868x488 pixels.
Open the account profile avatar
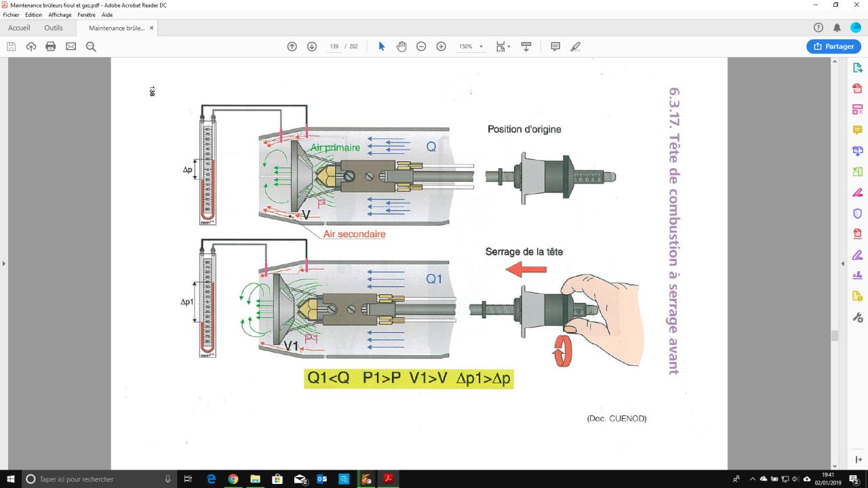pyautogui.click(x=856, y=28)
